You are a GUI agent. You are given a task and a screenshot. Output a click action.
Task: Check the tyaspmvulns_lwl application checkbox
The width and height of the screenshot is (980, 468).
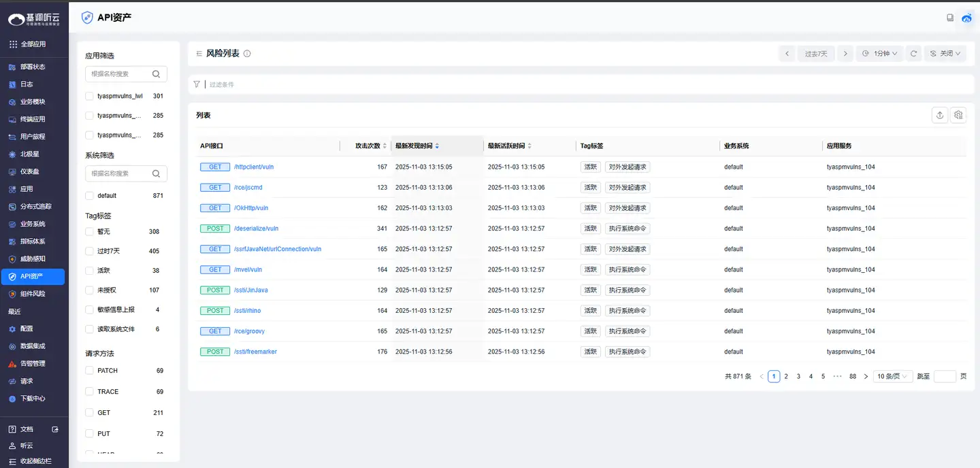tap(89, 97)
